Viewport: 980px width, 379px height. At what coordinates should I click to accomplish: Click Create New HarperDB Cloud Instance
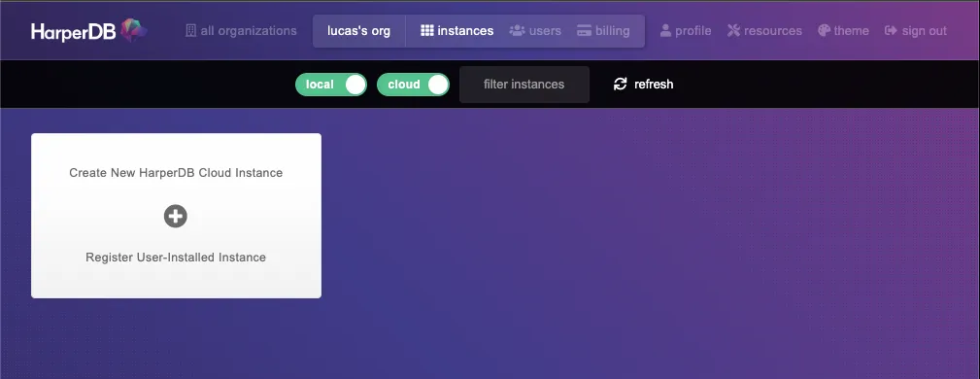pyautogui.click(x=176, y=173)
